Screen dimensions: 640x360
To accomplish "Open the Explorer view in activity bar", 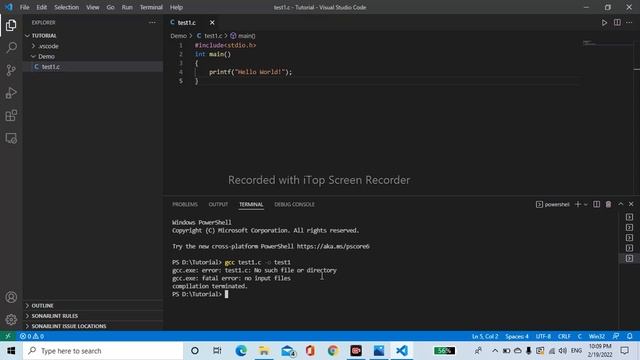I will point(11,25).
